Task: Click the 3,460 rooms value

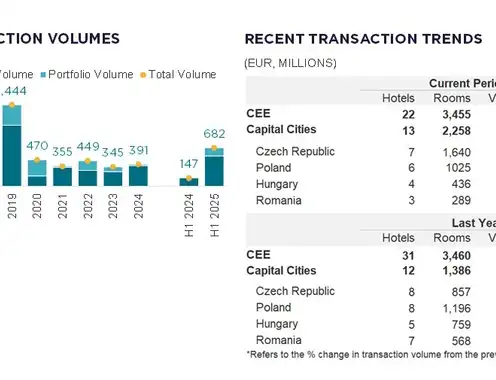Action: [x=457, y=256]
